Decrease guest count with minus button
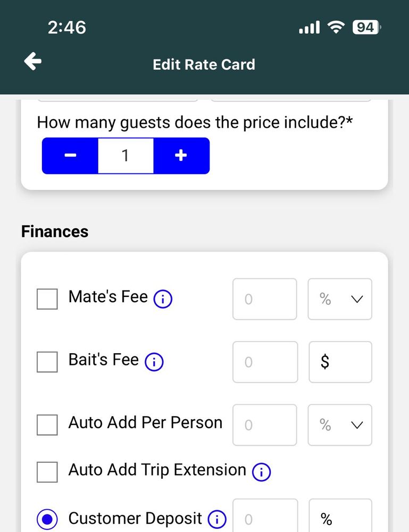 (70, 155)
